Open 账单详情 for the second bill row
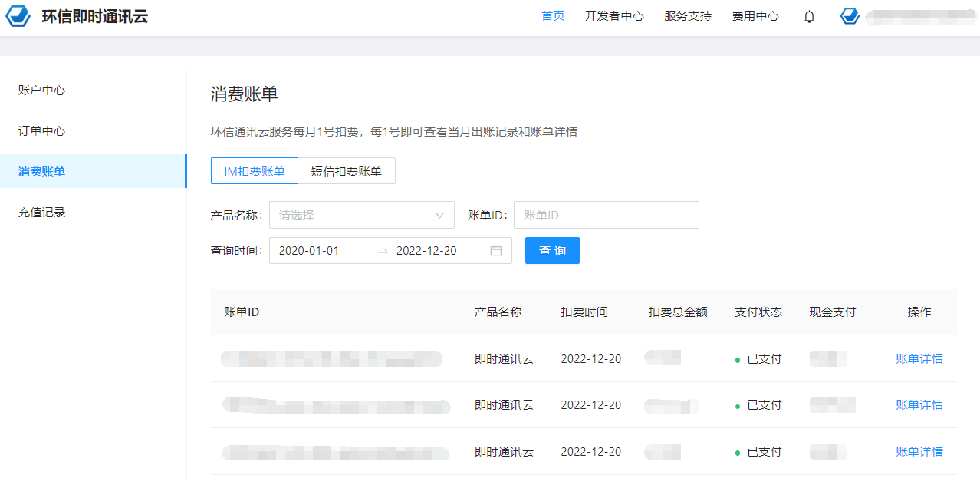The height and width of the screenshot is (478, 980). [919, 405]
